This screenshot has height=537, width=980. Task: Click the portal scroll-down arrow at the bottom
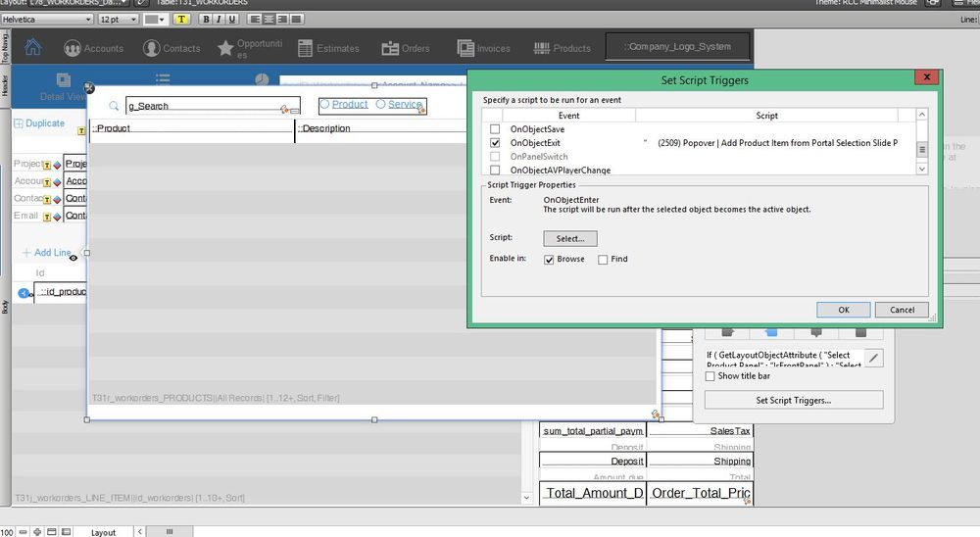tap(526, 498)
